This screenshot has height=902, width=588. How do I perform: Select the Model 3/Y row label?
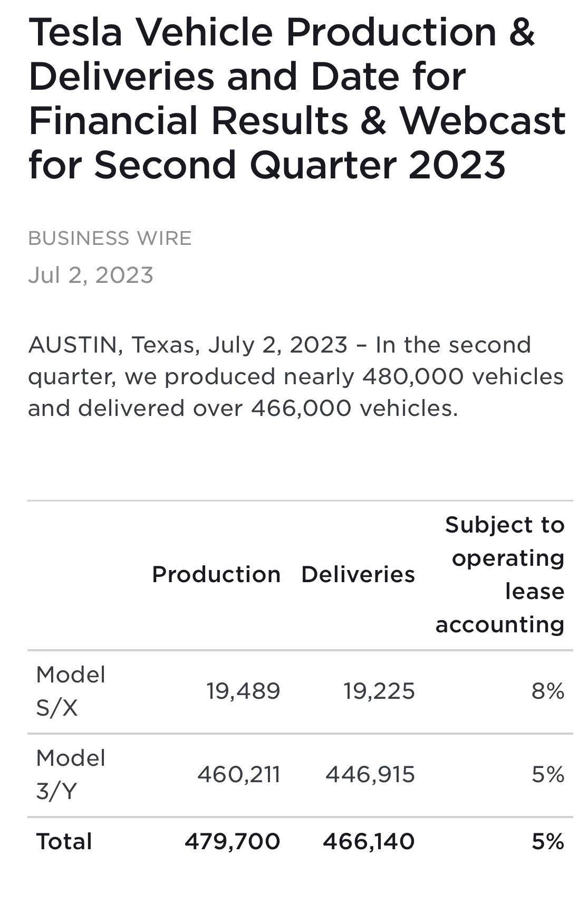pyautogui.click(x=71, y=775)
